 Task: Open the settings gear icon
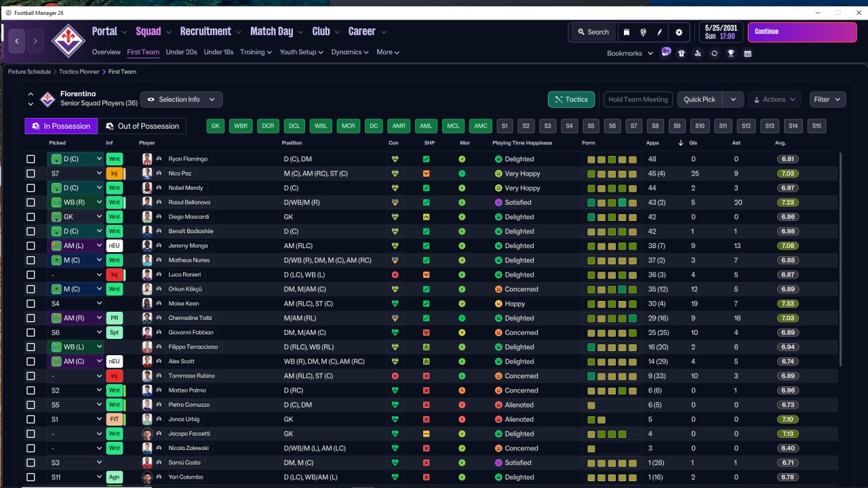pos(679,32)
